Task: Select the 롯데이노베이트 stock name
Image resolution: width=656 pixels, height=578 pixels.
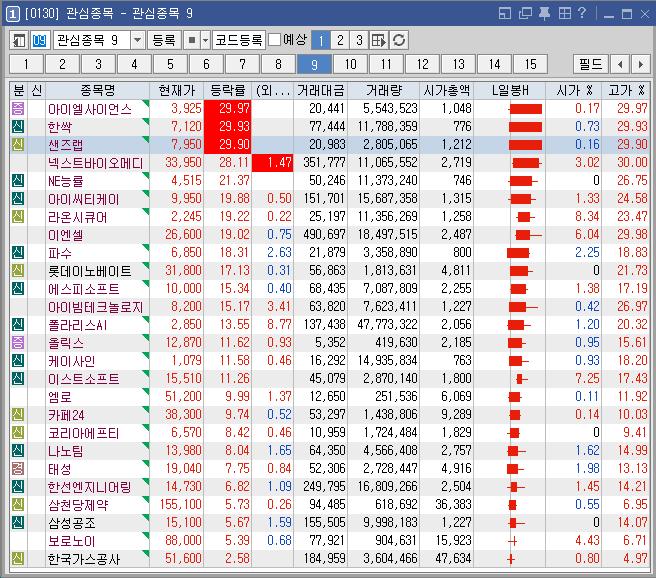Action: pos(90,271)
